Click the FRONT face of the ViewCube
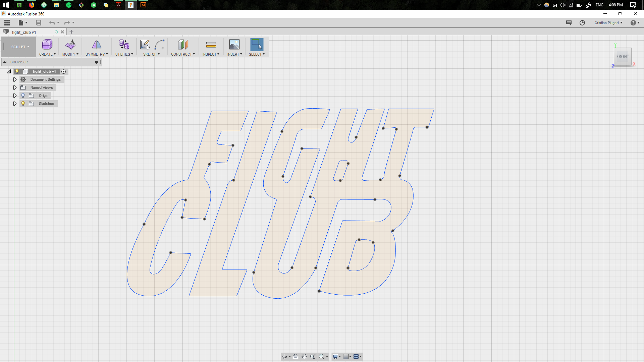The width and height of the screenshot is (644, 362). point(623,57)
